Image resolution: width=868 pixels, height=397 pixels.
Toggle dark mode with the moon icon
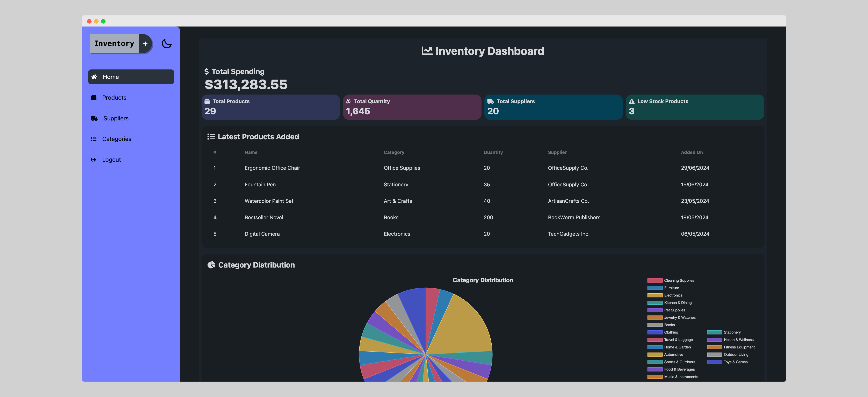[167, 43]
